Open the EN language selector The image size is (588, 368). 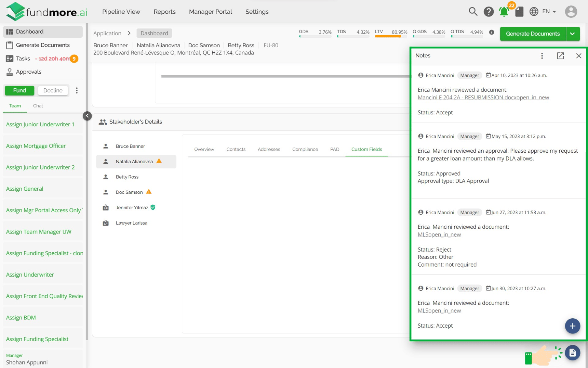point(544,12)
